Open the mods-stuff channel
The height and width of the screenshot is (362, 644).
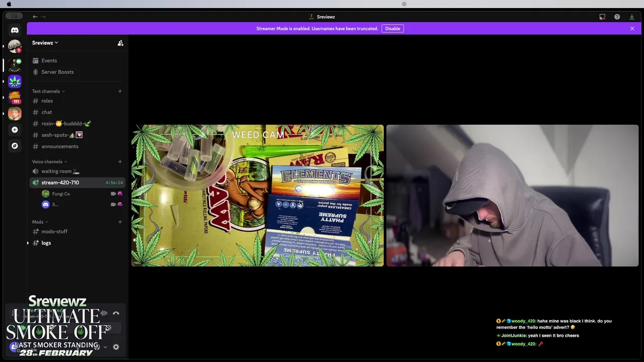click(77, 232)
